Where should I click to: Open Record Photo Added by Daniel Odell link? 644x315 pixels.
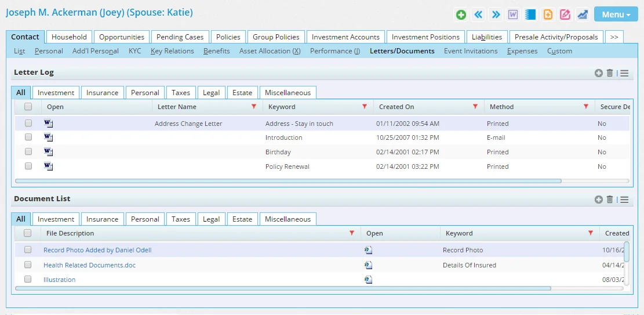pos(97,250)
